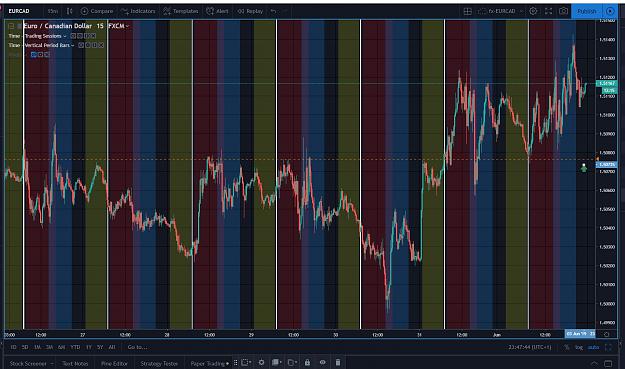This screenshot has height=369, width=625.
Task: Open the UTC+1 timezone clock menu
Action: [530, 347]
